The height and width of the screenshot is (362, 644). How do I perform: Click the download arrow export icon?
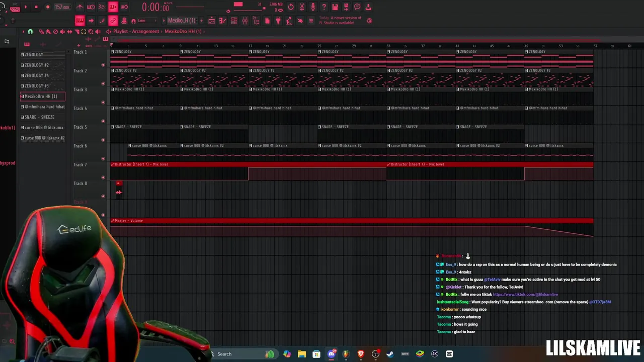[x=368, y=7]
